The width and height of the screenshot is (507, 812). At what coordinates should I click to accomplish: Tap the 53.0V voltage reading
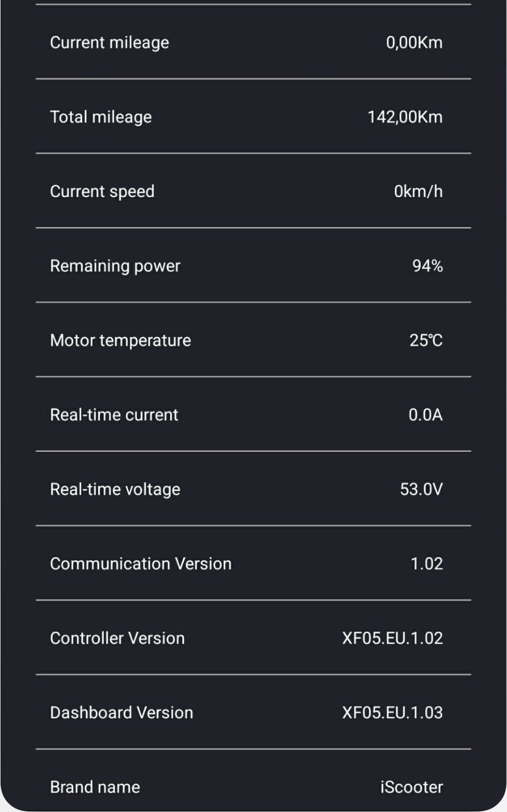[421, 489]
